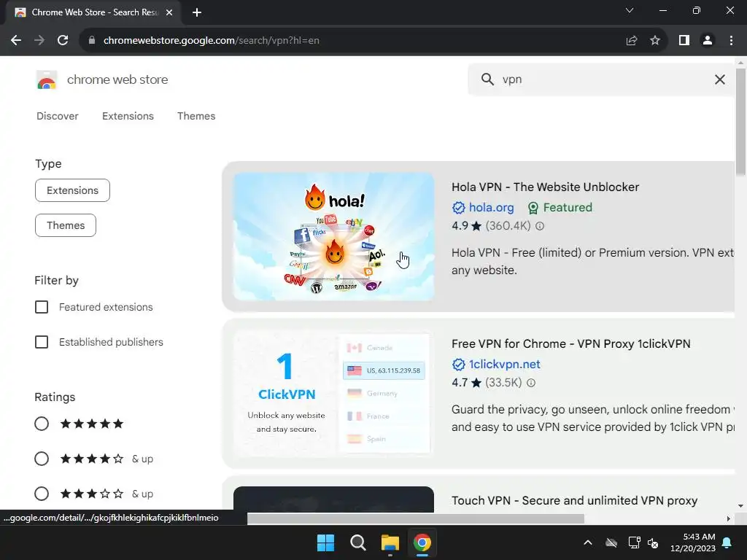Image resolution: width=747 pixels, height=560 pixels.
Task: Click the Chrome icon in the taskbar
Action: (x=422, y=542)
